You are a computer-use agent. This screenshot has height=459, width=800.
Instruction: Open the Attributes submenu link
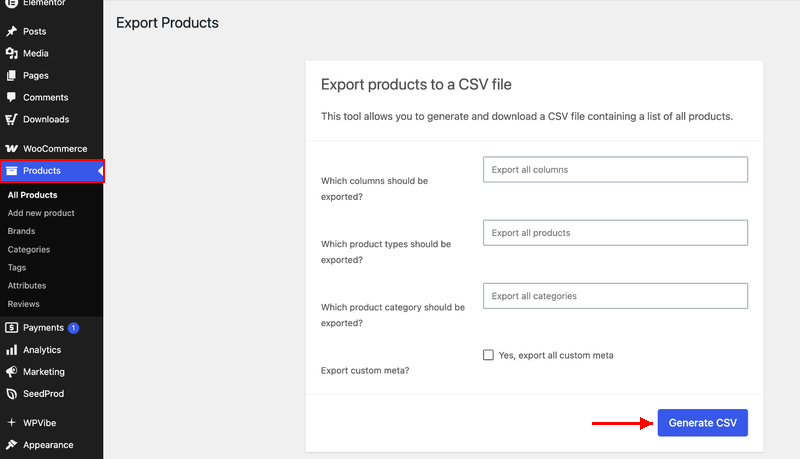tap(27, 286)
